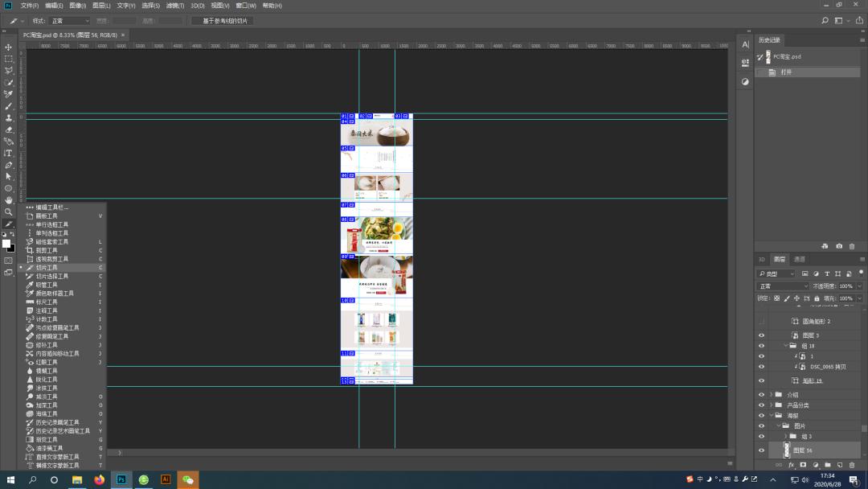Create a new snapshot with camera icon

[x=839, y=246]
